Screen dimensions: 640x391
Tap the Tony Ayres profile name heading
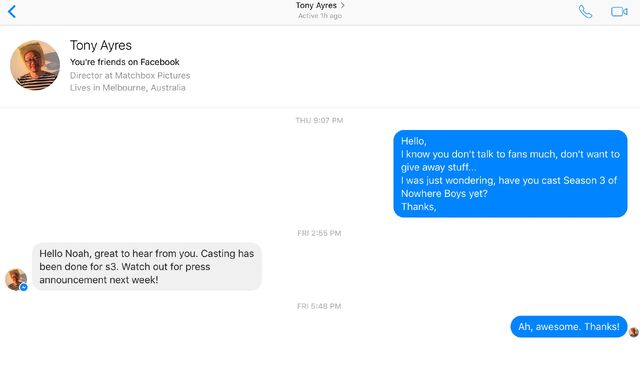coord(101,45)
